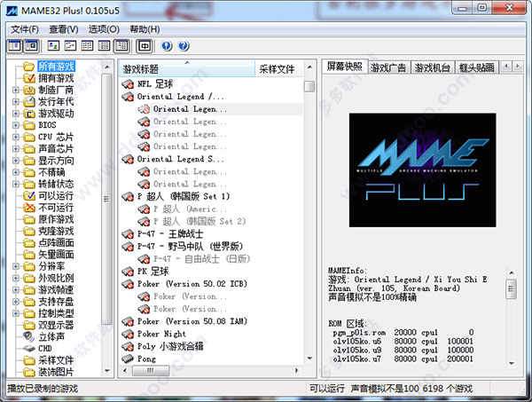Select the PK 足球 game icon

click(128, 272)
